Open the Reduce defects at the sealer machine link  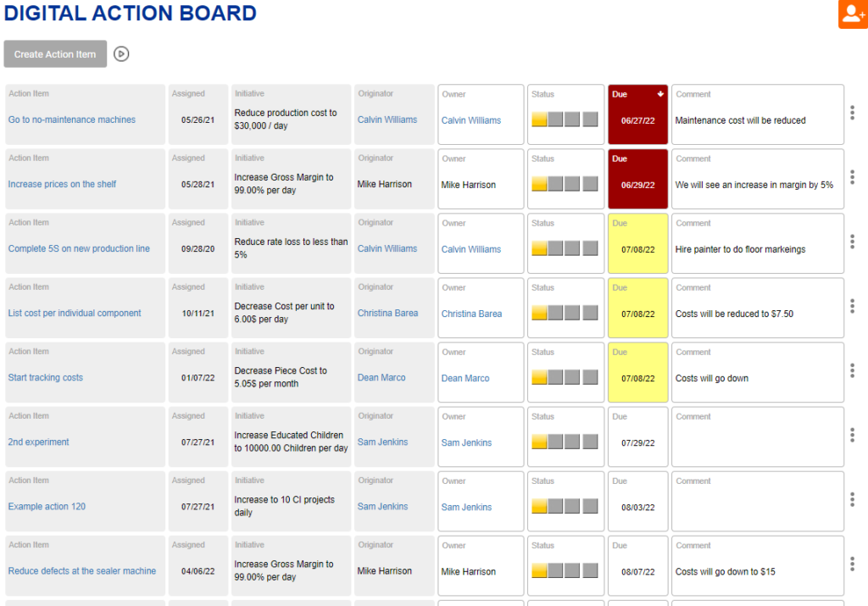pyautogui.click(x=82, y=571)
